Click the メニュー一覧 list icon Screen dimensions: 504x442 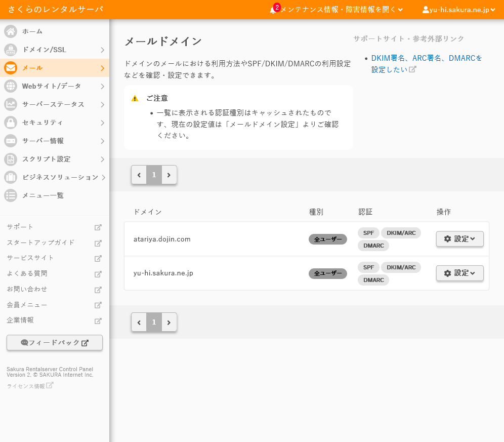point(11,195)
